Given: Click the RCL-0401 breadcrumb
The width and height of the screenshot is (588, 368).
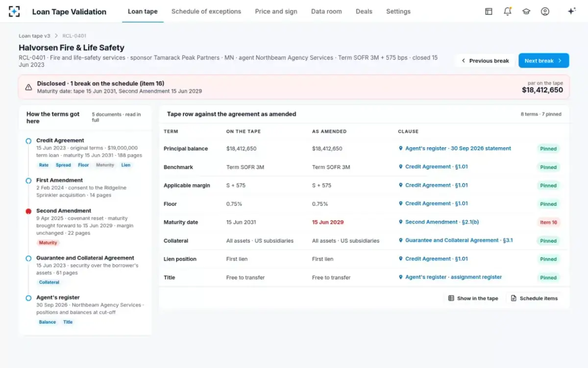Looking at the screenshot, I should click(x=74, y=36).
